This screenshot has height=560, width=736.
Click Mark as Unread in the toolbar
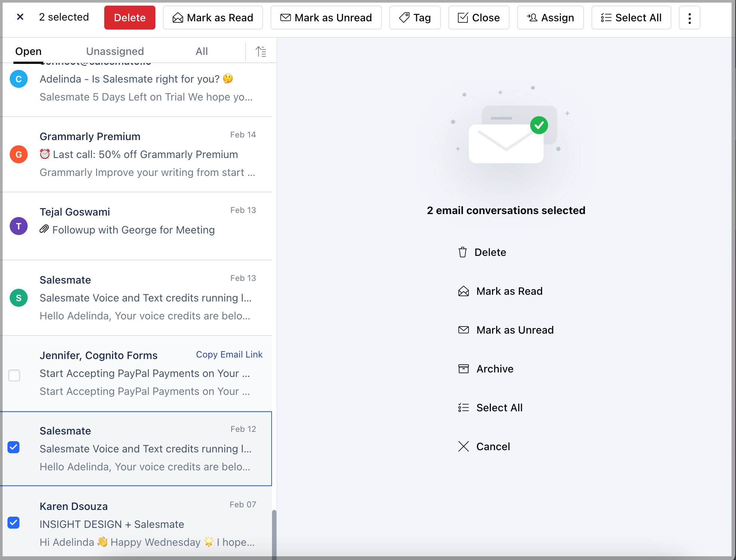point(326,18)
